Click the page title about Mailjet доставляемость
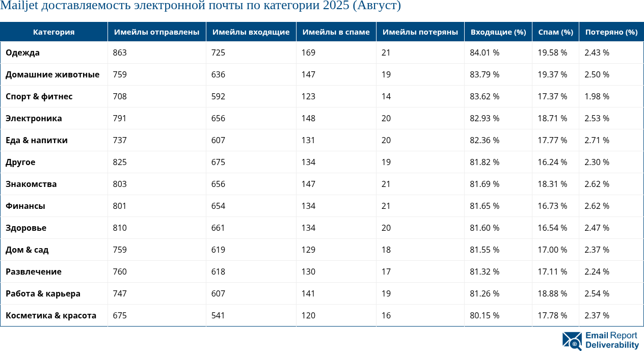This screenshot has height=351, width=644. click(x=200, y=6)
